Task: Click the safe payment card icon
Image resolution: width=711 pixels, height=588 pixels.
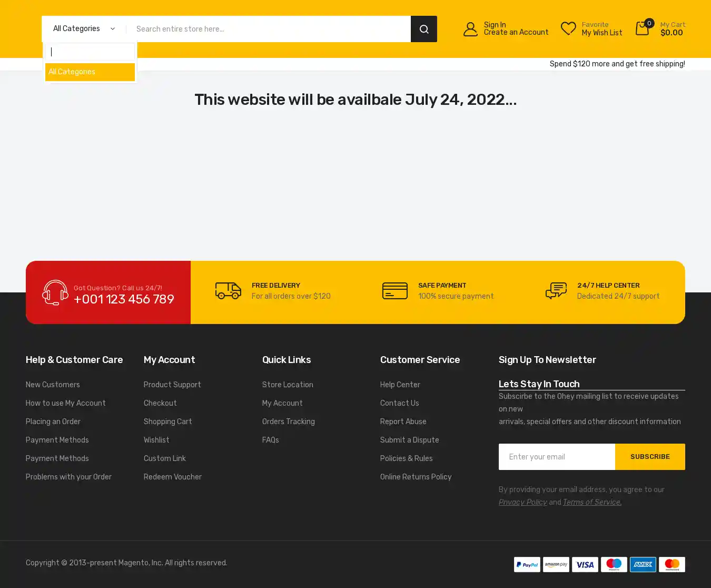Action: click(x=395, y=291)
